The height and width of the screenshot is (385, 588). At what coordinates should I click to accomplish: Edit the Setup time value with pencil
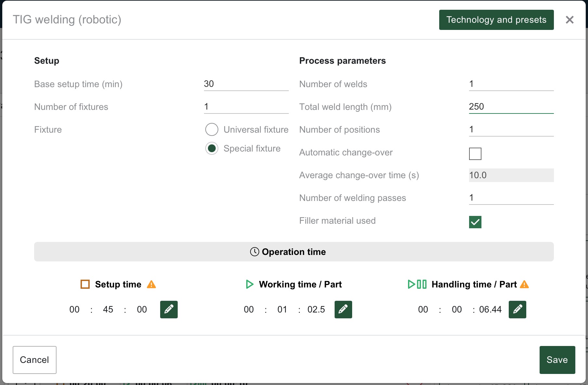pos(169,309)
